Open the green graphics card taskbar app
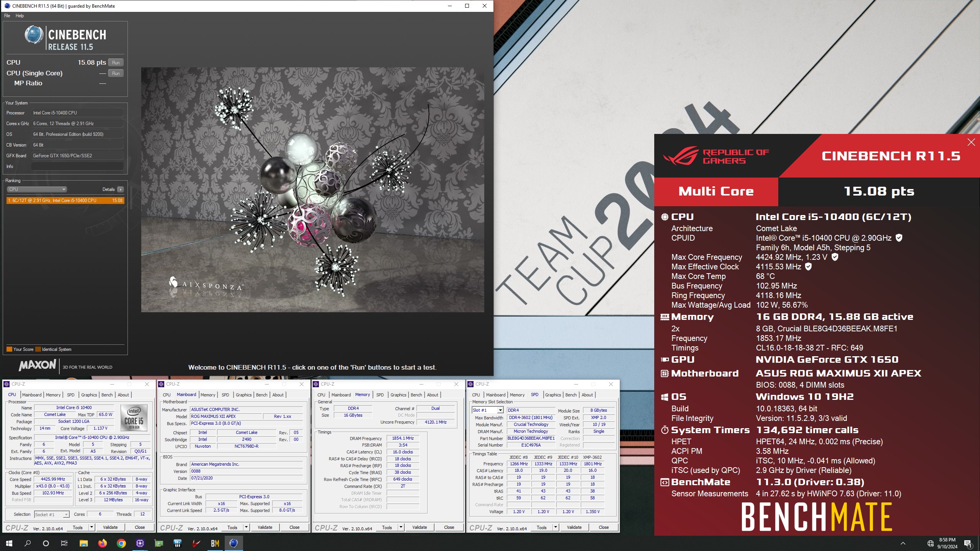The height and width of the screenshot is (551, 980). pos(158,543)
